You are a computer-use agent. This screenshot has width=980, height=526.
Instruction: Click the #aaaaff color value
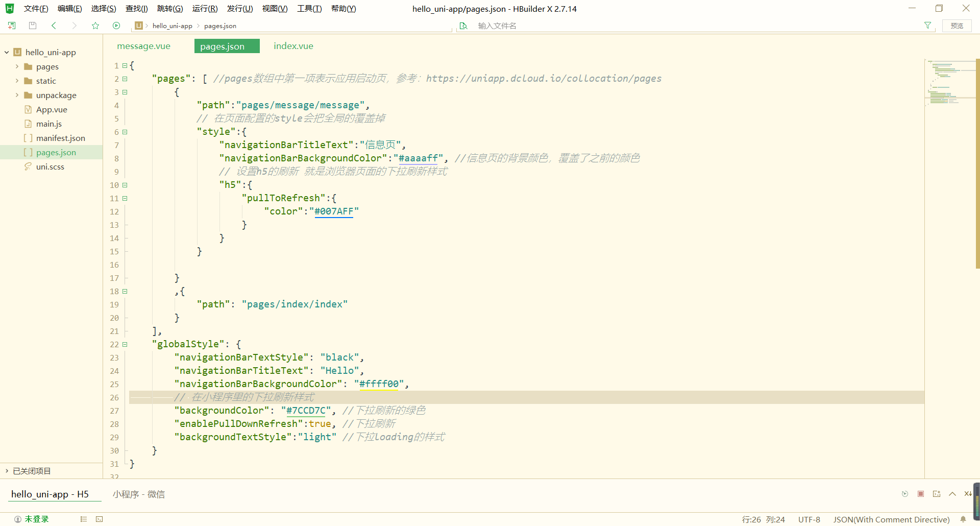tap(418, 158)
